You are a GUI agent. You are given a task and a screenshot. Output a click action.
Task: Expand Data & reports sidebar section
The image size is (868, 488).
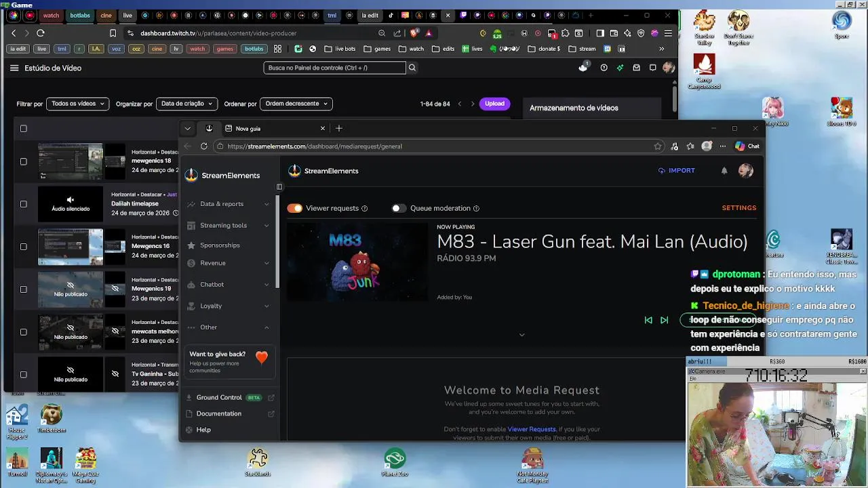228,204
